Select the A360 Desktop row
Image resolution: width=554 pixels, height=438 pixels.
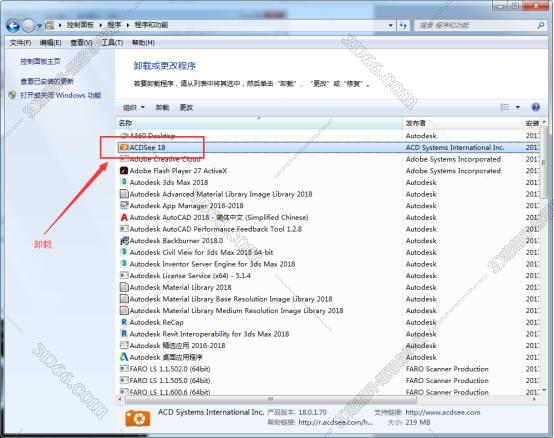pos(329,136)
